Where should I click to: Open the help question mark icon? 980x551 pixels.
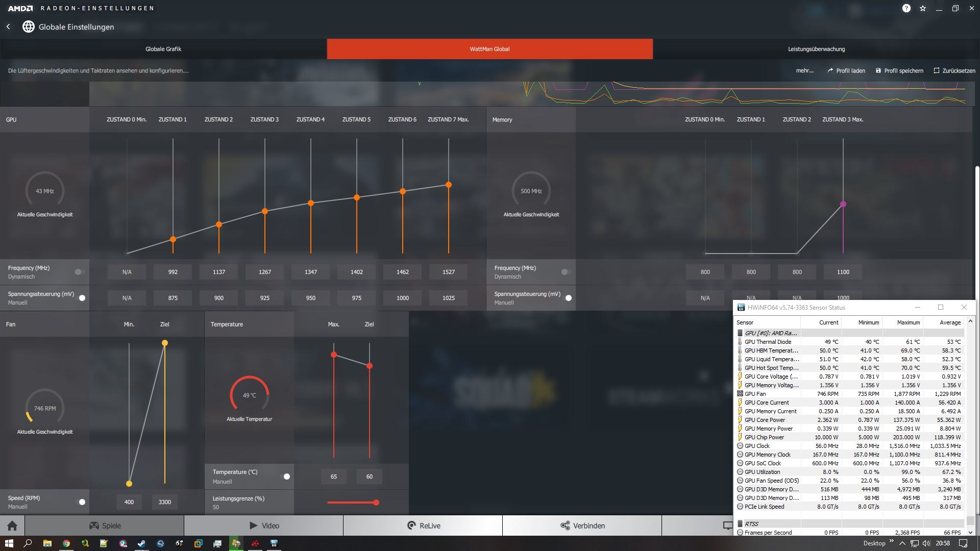tap(906, 8)
